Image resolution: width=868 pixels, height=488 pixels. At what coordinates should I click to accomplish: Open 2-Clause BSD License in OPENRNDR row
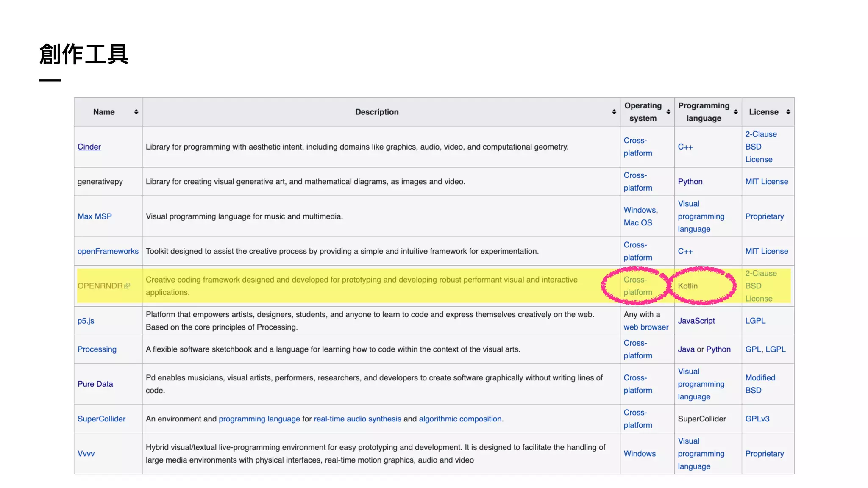(761, 286)
